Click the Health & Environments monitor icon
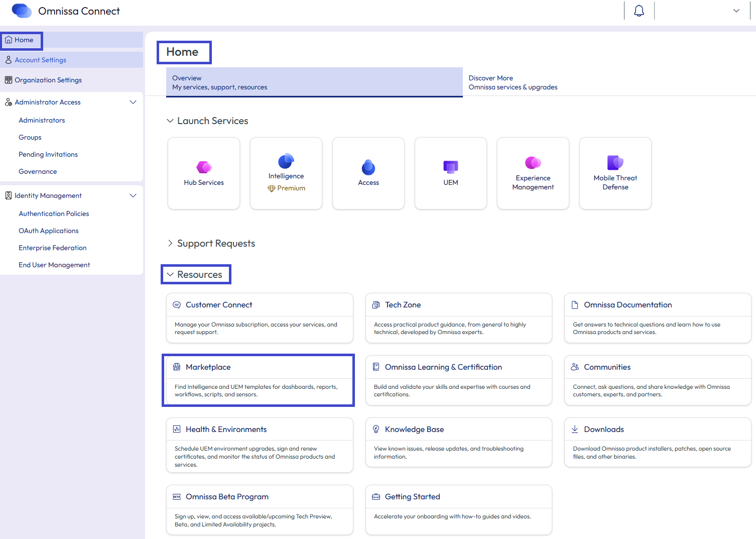The image size is (756, 539). [177, 429]
